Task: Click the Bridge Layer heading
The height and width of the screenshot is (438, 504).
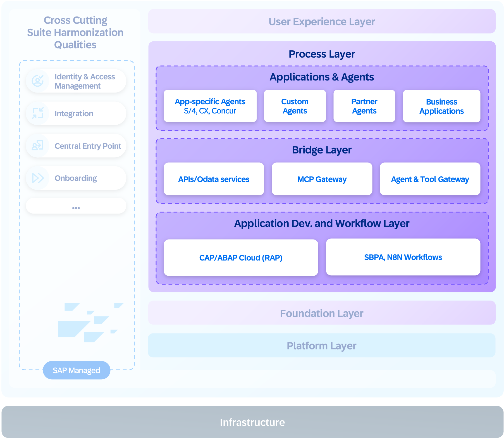Action: coord(322,150)
